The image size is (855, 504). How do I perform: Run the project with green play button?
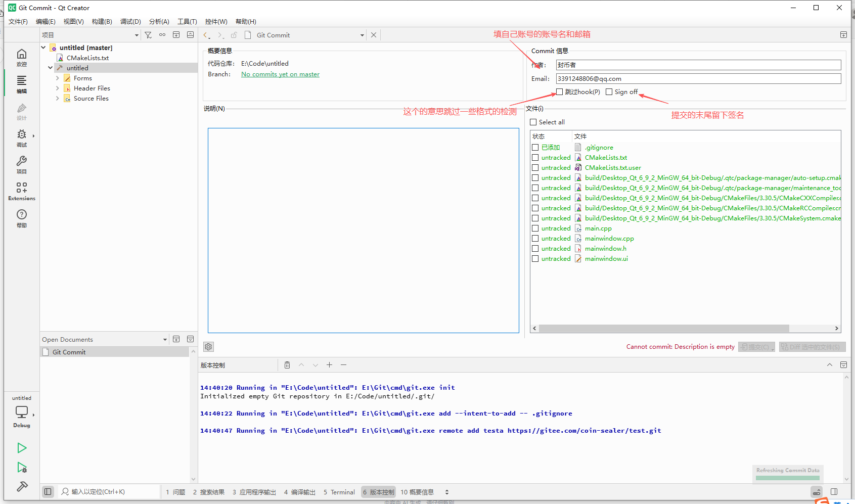[22, 448]
